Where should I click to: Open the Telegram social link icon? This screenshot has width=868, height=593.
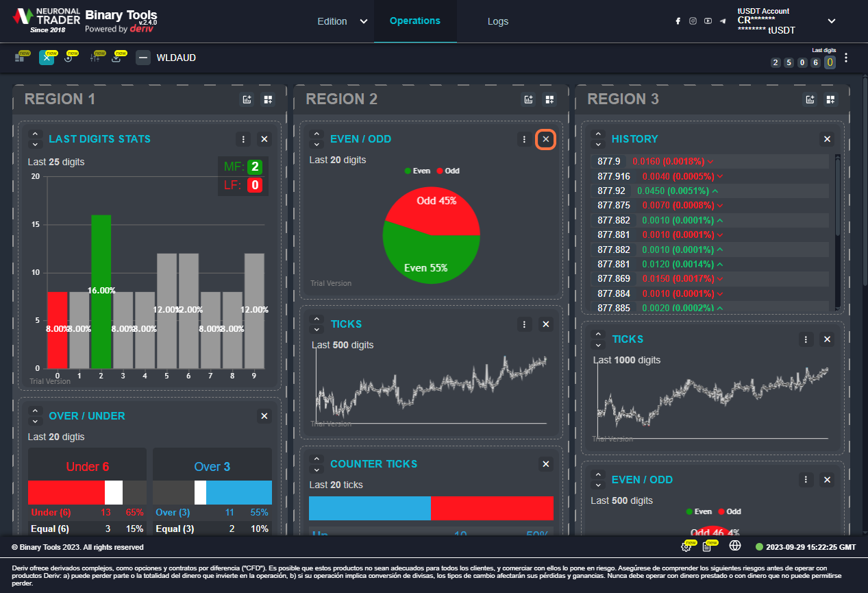pos(723,21)
